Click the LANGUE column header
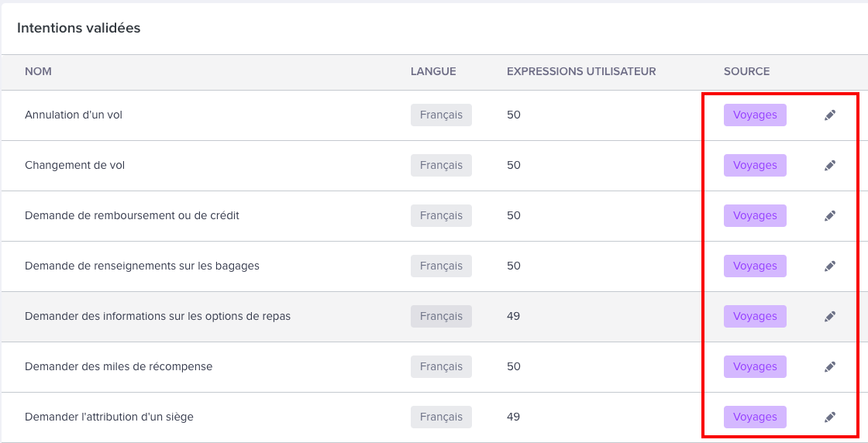 pyautogui.click(x=433, y=71)
